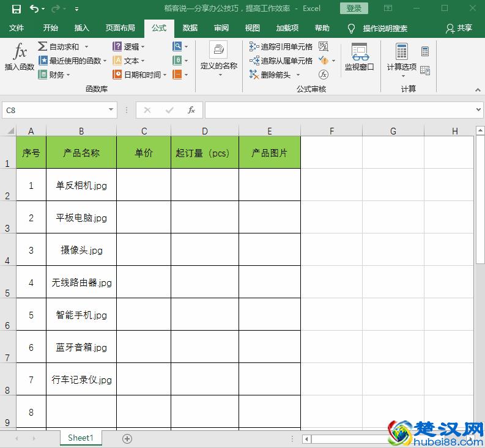Click the 插入函数 fx icon
485x448 pixels.
tap(20, 57)
